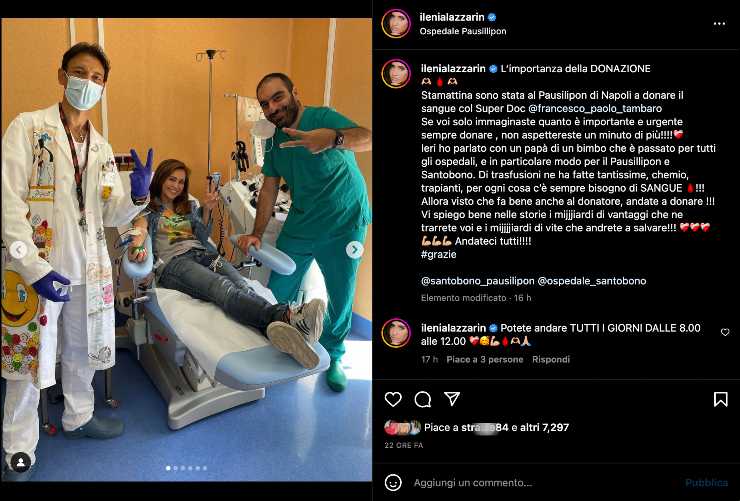
Task: Open ilenialazzarin profile picture in header
Action: [x=396, y=24]
